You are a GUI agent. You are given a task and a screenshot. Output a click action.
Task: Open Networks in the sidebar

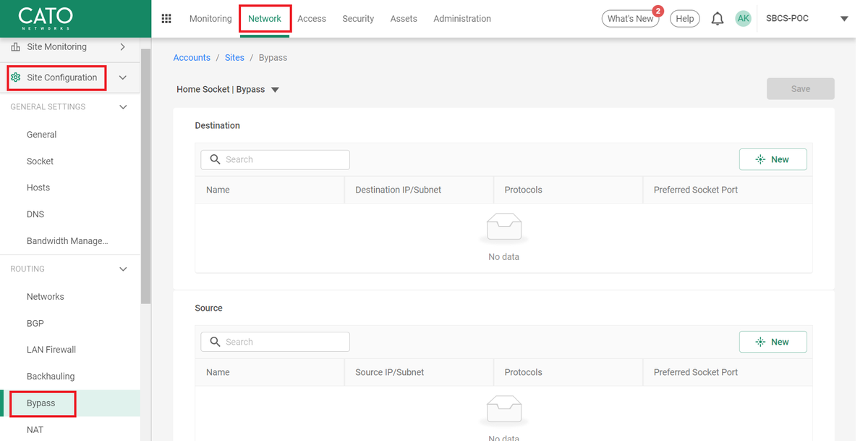[x=45, y=297]
